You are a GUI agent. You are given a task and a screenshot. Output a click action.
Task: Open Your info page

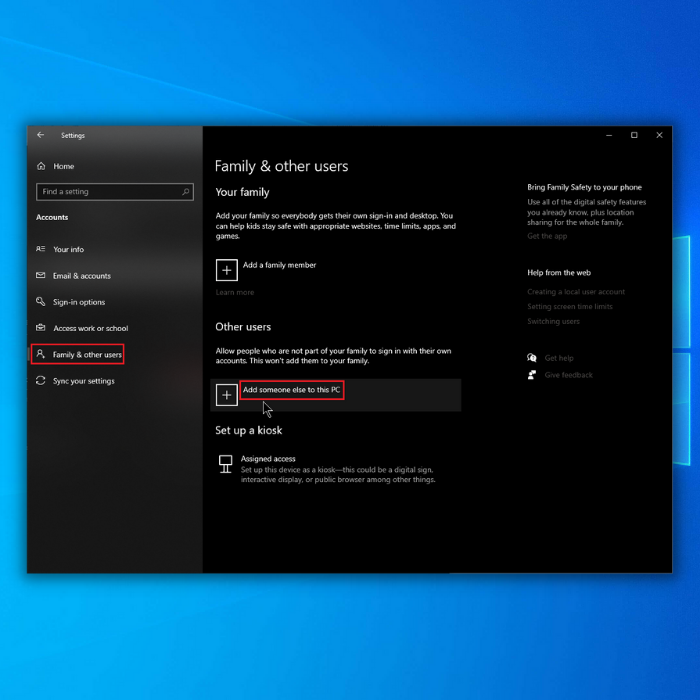click(68, 249)
